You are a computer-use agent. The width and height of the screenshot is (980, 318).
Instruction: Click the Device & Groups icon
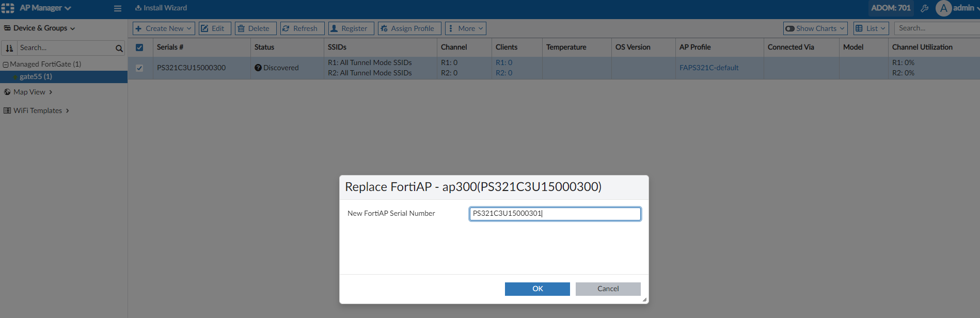[7, 28]
